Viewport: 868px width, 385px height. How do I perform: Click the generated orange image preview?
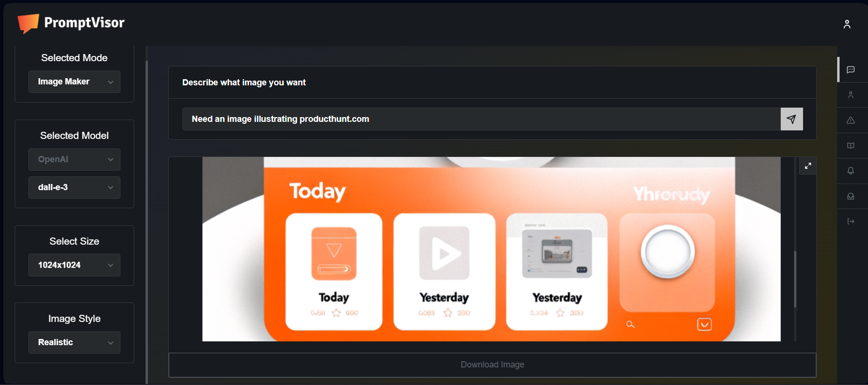tap(491, 249)
